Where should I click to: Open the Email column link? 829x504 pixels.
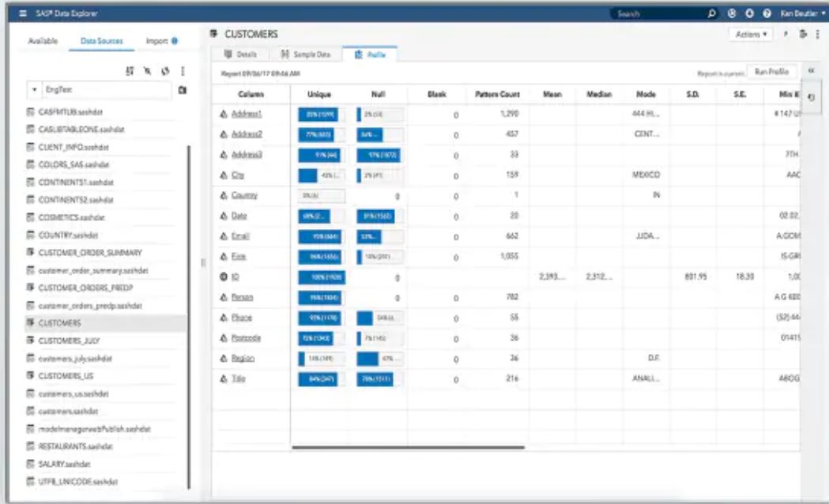coord(240,236)
